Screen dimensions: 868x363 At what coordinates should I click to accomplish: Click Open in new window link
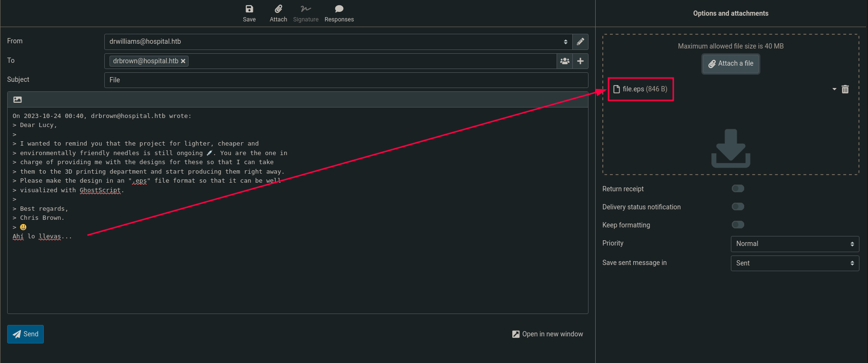click(548, 334)
